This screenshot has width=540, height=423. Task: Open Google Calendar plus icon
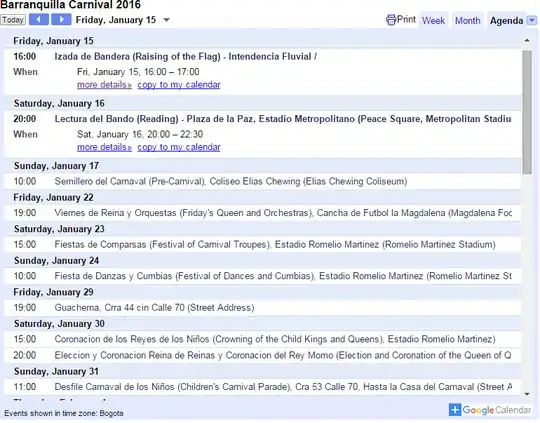pos(455,410)
